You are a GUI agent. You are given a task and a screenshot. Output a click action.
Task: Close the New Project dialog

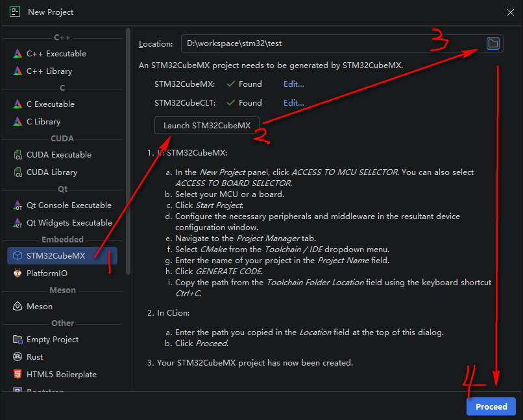tap(510, 12)
